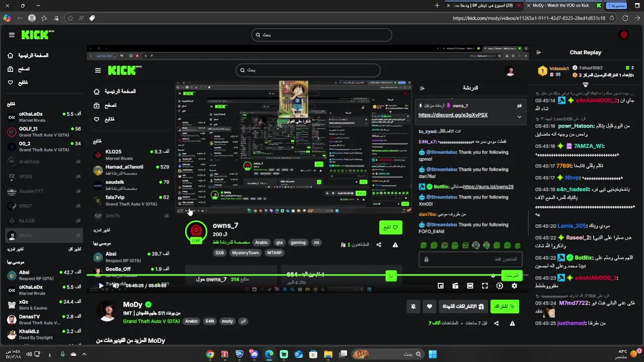Mute the video volume

point(115,286)
